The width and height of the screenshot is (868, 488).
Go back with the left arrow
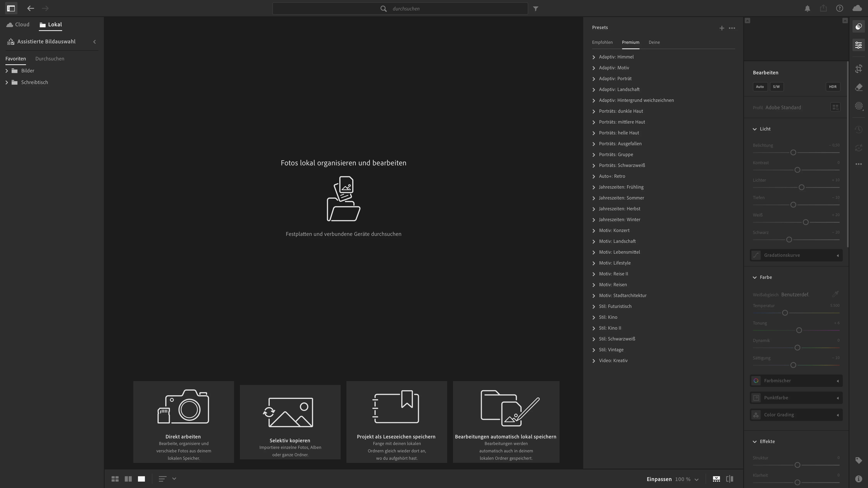[31, 8]
